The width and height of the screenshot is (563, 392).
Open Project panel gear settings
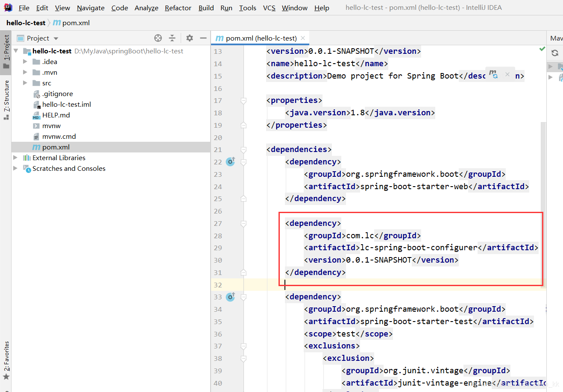coord(190,38)
